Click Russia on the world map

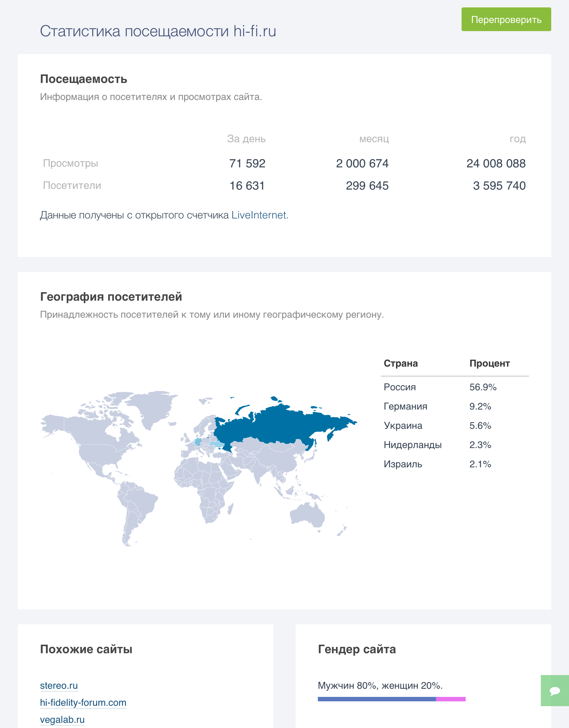tap(282, 422)
